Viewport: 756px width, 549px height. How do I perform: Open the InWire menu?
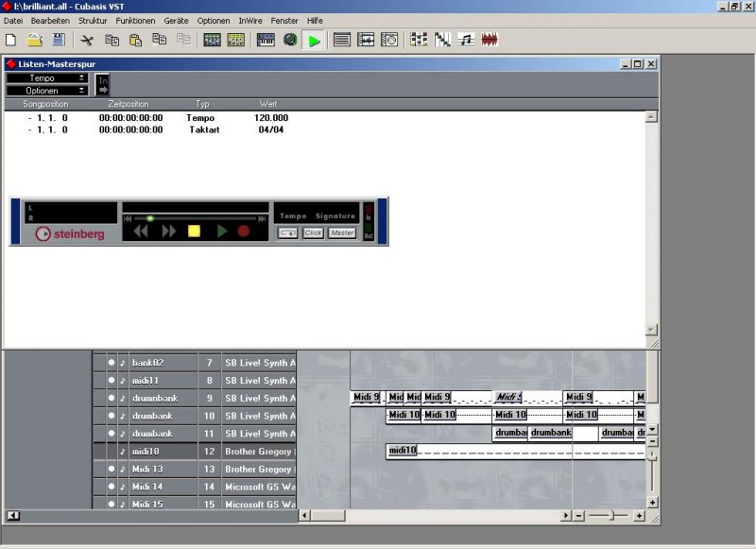250,21
